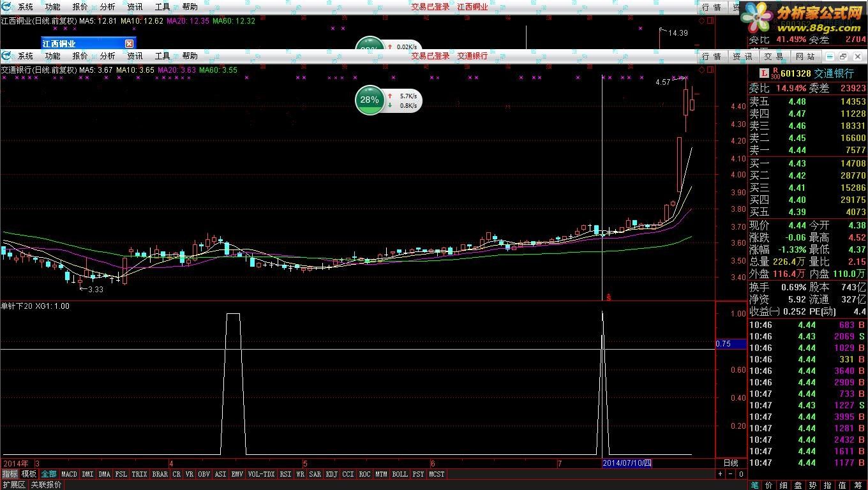The height and width of the screenshot is (490, 868).
Task: Click the 4.57 high price label on chart
Action: pyautogui.click(x=663, y=82)
